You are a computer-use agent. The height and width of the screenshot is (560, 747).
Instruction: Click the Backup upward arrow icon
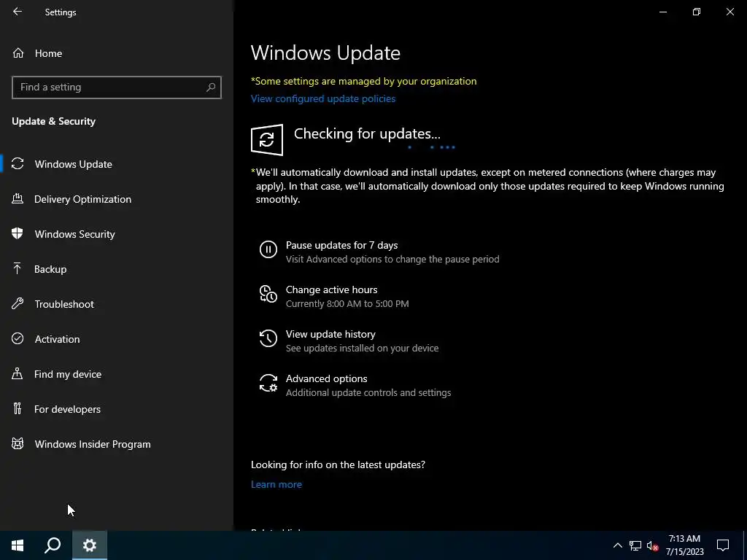point(18,268)
